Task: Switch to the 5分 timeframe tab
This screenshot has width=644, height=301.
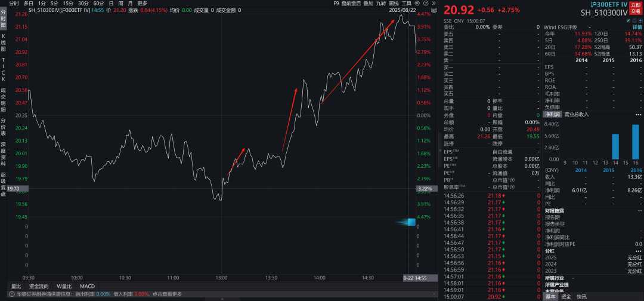Action: click(54, 3)
